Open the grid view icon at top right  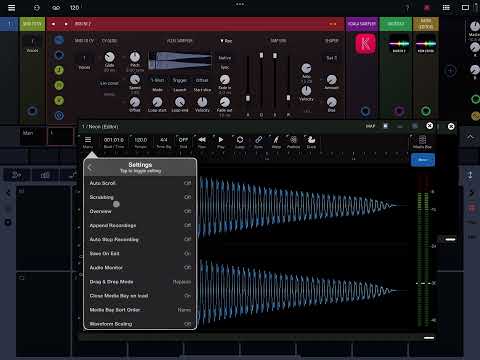coord(446,7)
